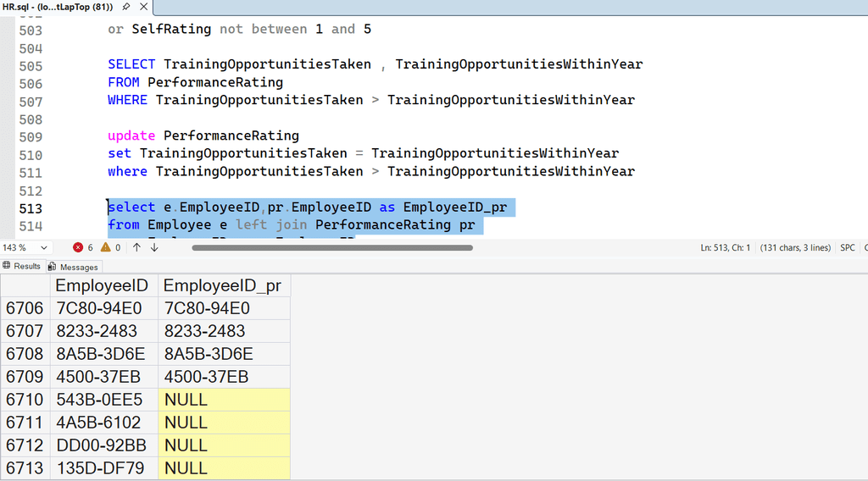Select the cell 8233-2483 in EmployeeID_pr column

[x=224, y=331]
